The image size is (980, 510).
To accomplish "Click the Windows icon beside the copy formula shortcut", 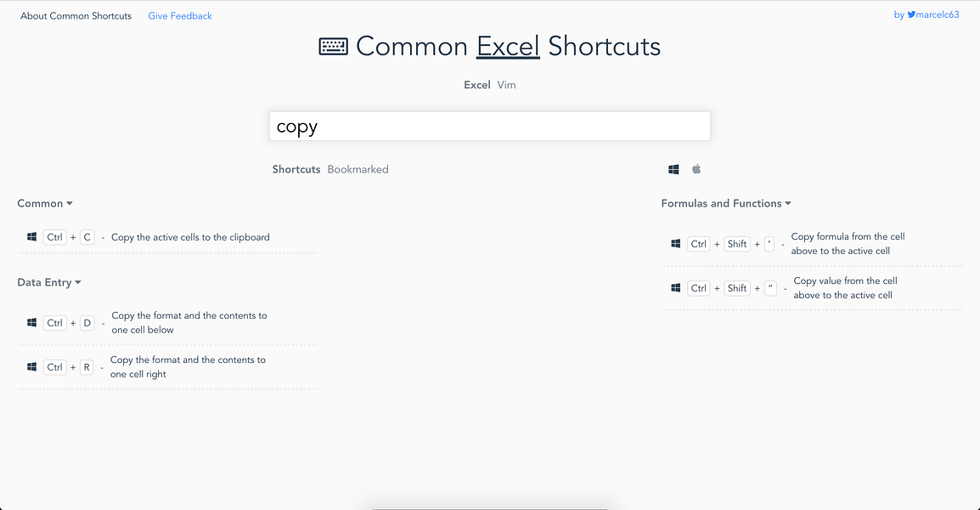I will click(x=675, y=244).
